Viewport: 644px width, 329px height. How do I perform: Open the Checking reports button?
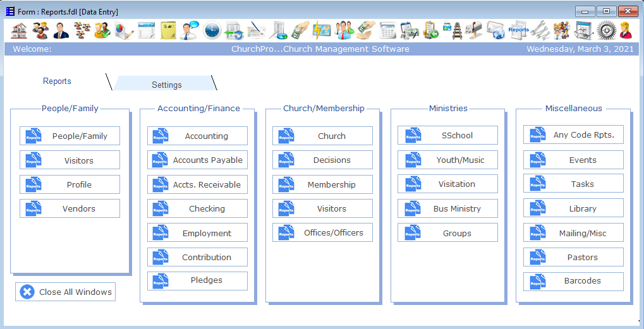pos(198,208)
